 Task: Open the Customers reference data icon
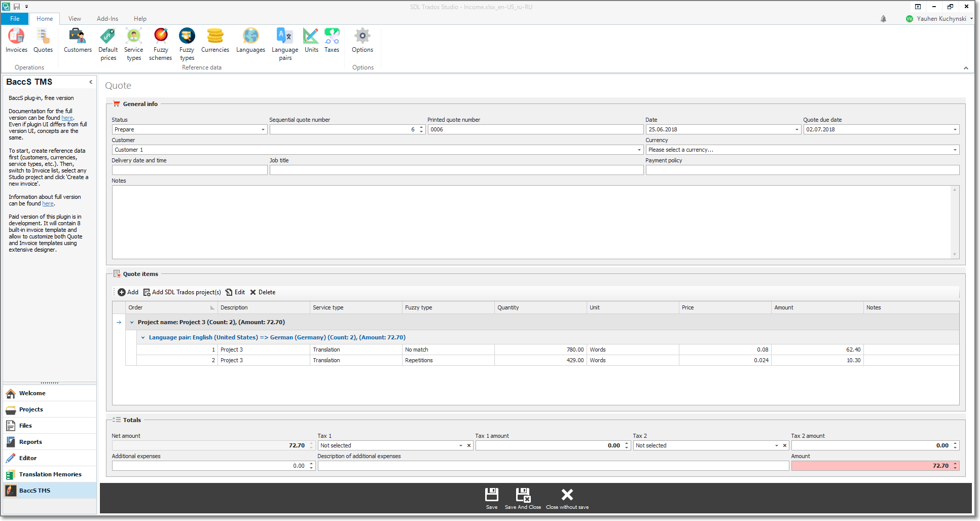pos(78,41)
